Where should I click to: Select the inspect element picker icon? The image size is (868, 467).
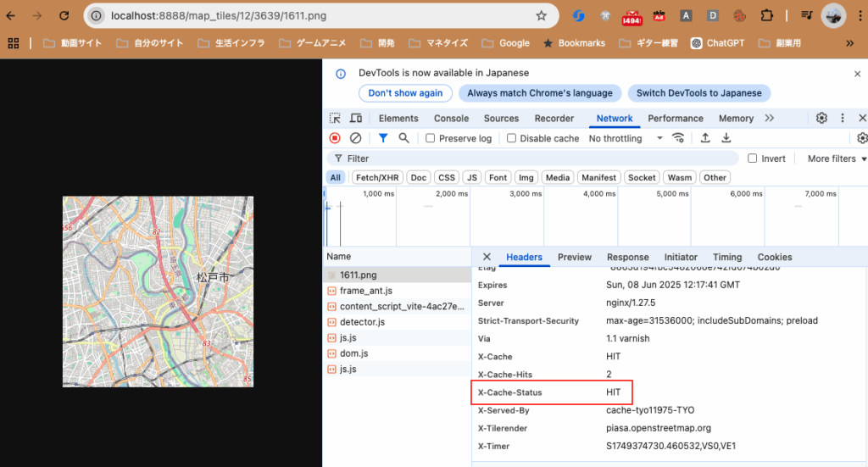(x=336, y=119)
